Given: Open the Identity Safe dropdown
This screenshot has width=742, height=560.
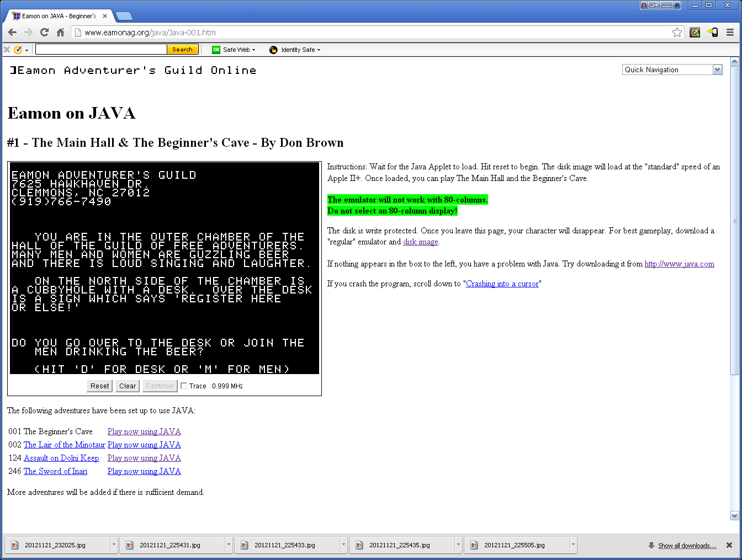Looking at the screenshot, I should pos(300,50).
